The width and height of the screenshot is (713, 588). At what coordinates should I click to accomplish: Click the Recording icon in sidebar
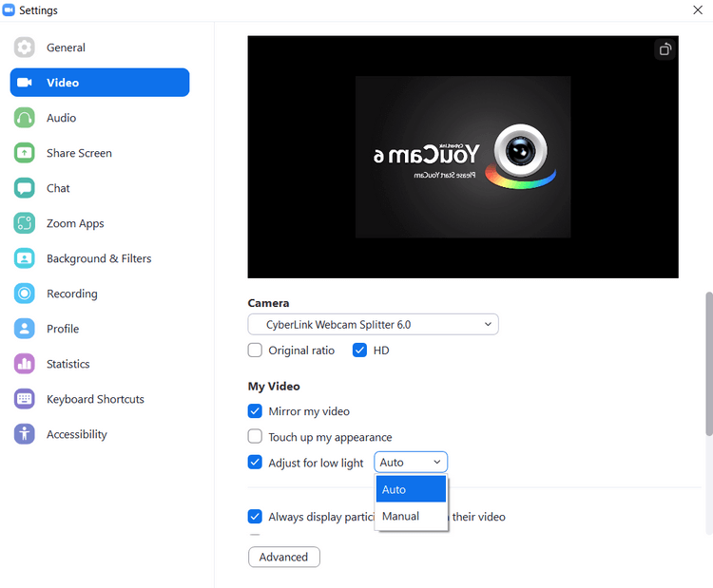coord(25,294)
